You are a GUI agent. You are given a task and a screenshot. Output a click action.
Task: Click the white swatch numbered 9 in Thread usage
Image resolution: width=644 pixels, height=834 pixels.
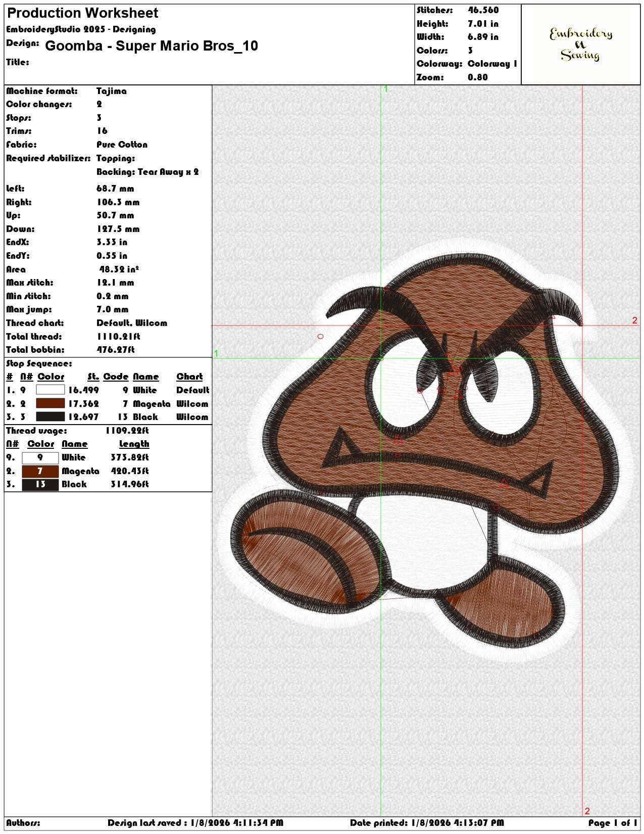tap(40, 457)
